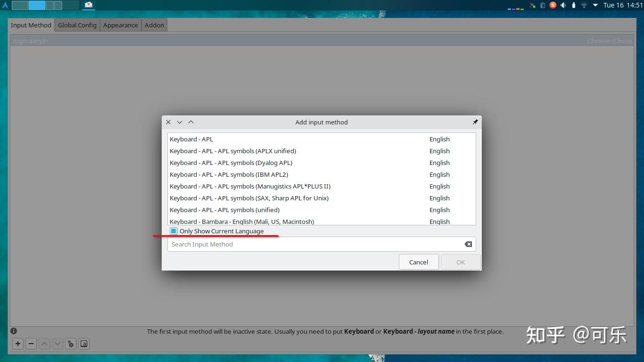Viewport: 644px width, 362px height.
Task: Select 'Keyboard - APL - APL symbols (unified)'
Action: click(x=322, y=210)
